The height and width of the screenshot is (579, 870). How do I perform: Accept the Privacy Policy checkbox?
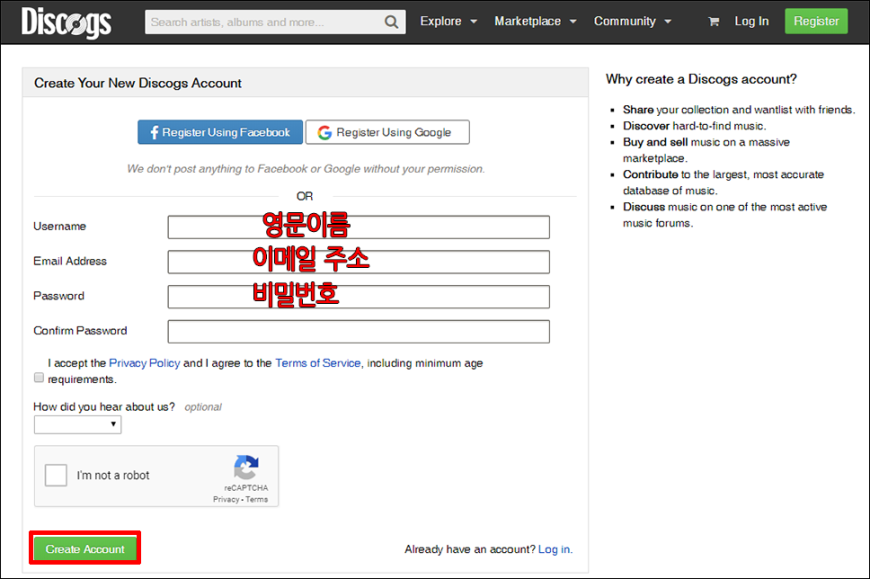[39, 378]
